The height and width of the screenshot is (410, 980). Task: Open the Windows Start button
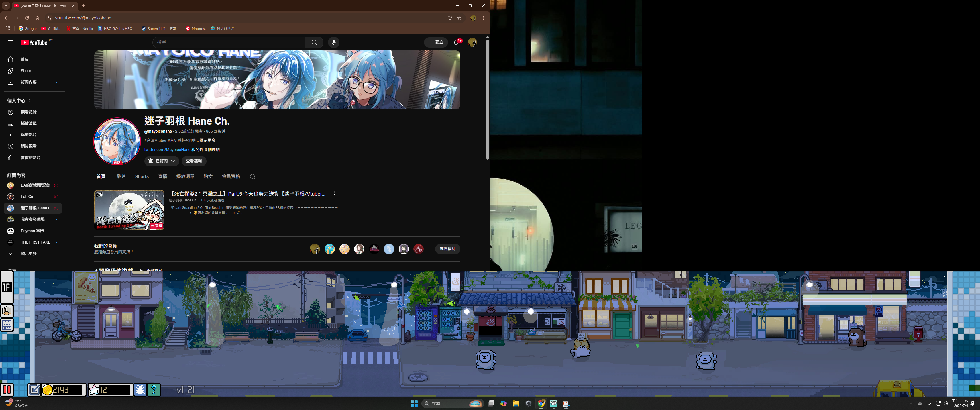coord(414,403)
